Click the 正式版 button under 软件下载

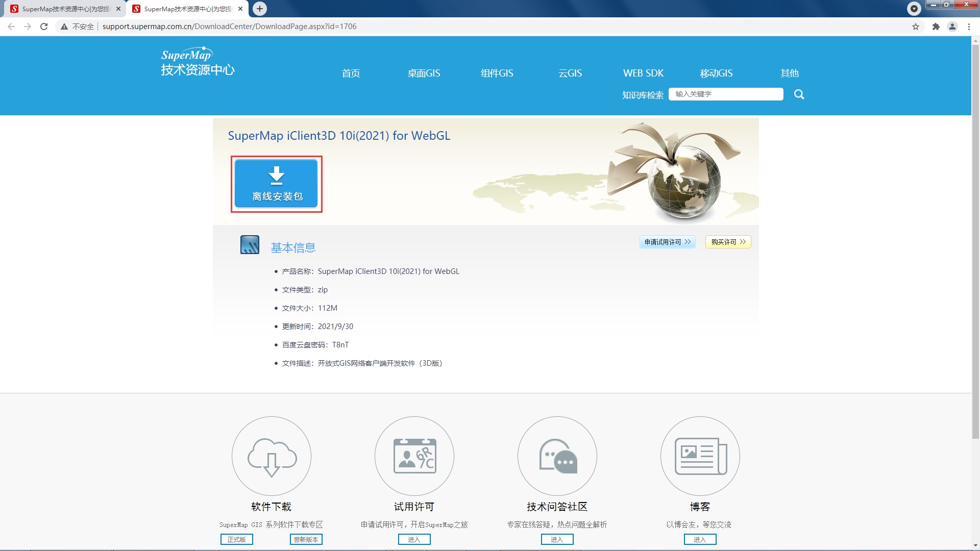tap(237, 539)
